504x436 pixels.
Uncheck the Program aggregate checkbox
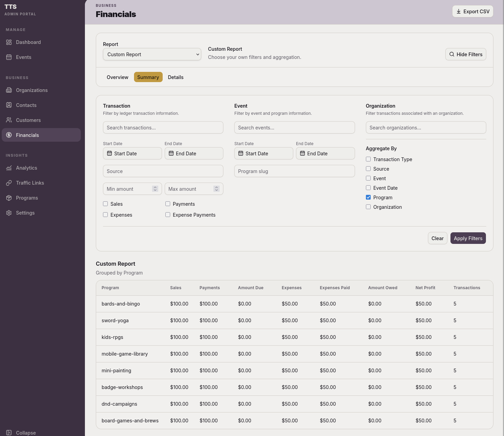[368, 197]
